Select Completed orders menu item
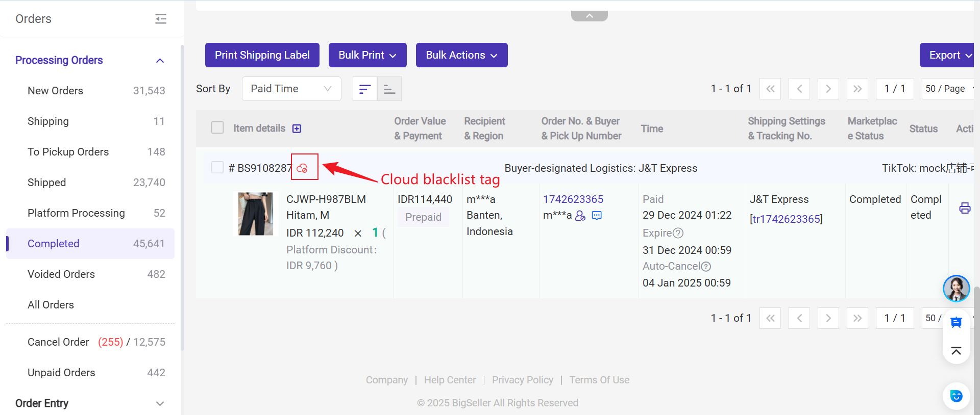Screen dimensions: 980x415 90,244
